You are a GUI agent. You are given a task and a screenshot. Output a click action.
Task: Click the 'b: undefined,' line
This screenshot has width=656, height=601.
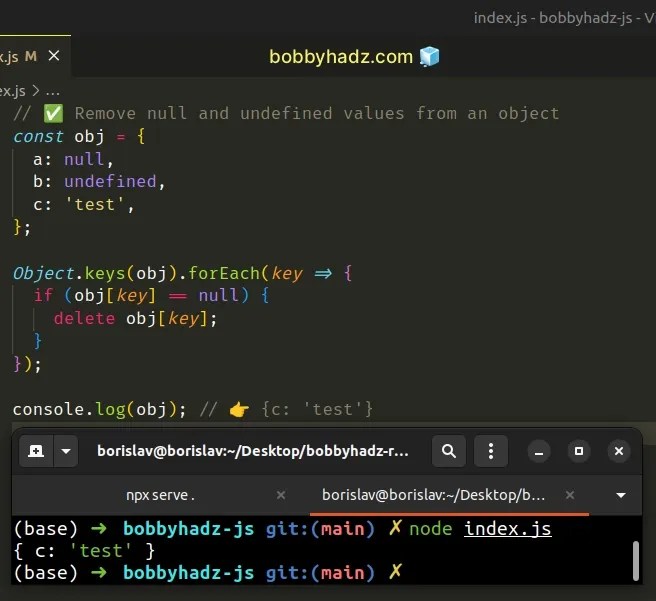[99, 182]
